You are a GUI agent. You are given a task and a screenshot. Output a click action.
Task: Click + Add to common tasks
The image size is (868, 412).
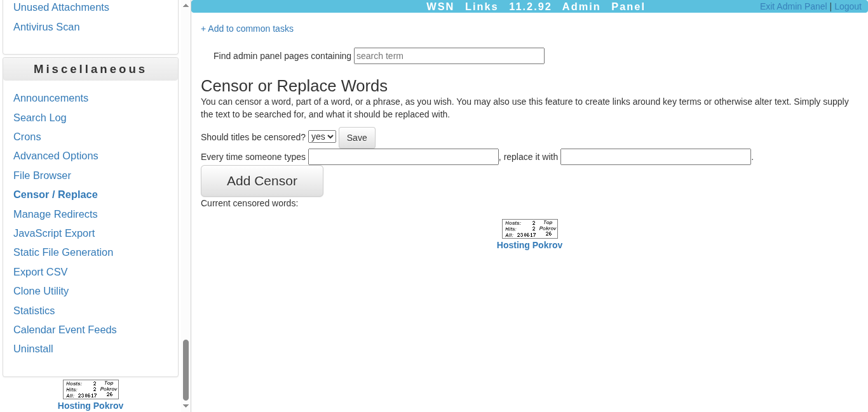pyautogui.click(x=247, y=29)
